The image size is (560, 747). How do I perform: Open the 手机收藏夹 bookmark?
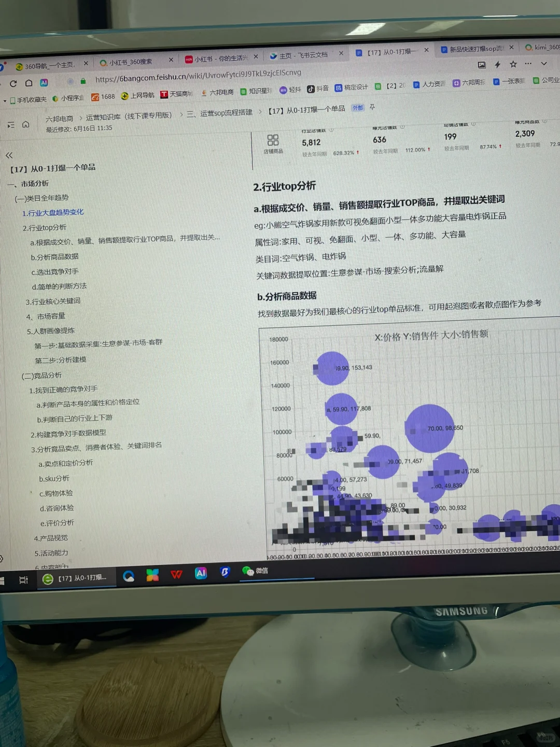(28, 100)
